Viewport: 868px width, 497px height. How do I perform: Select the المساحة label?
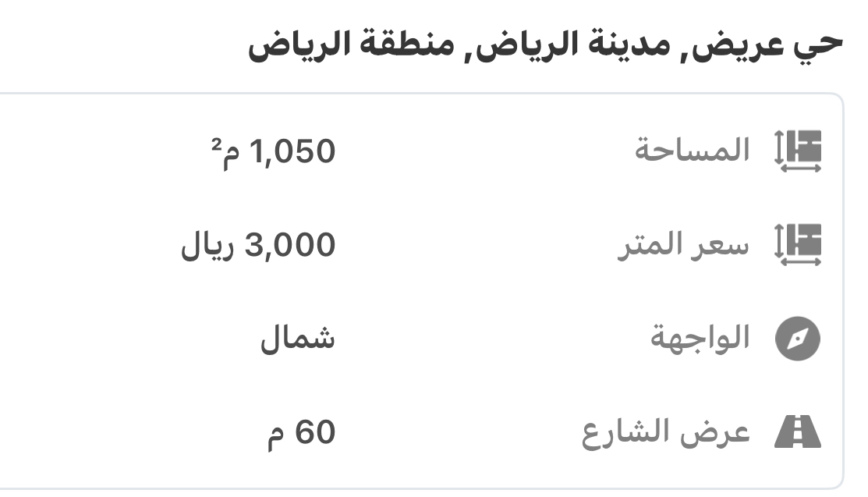692,150
